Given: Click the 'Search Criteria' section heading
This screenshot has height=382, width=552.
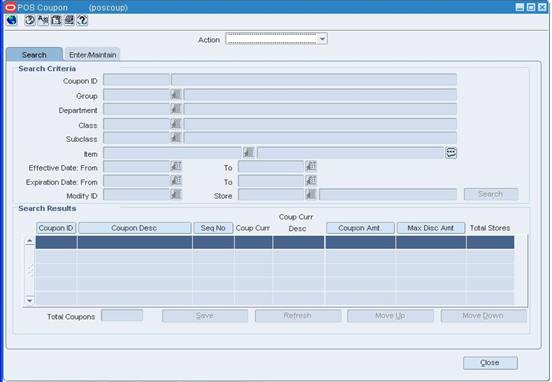Looking at the screenshot, I should [x=47, y=69].
